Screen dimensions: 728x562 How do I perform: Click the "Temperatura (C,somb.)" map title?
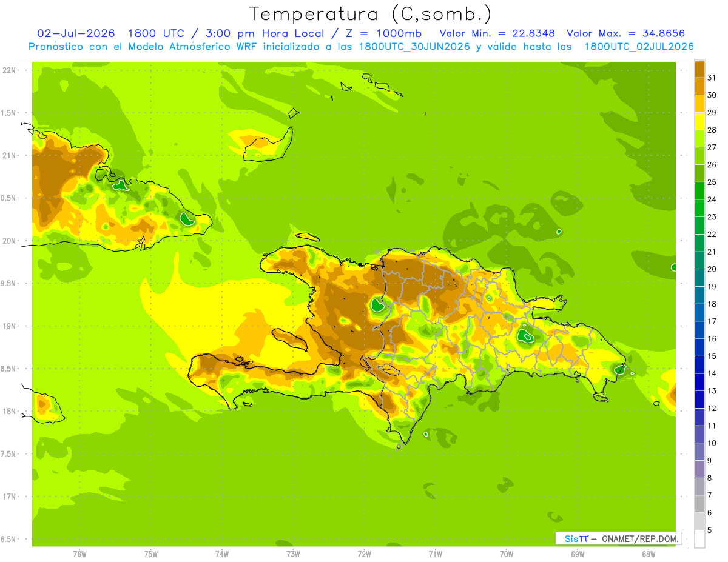371,14
